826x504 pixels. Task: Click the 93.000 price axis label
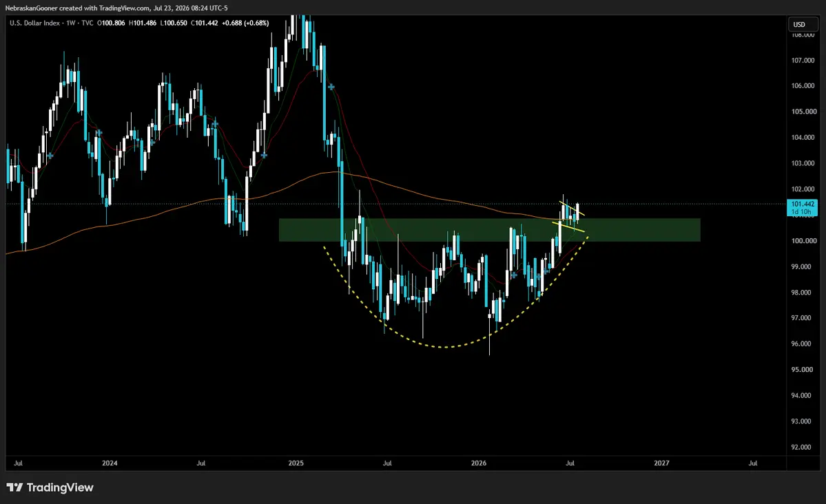point(801,421)
